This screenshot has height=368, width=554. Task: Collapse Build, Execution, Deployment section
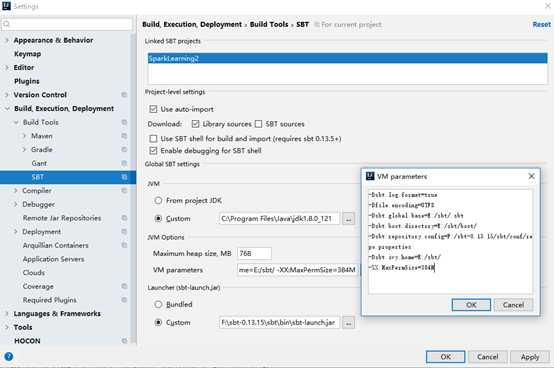point(7,108)
